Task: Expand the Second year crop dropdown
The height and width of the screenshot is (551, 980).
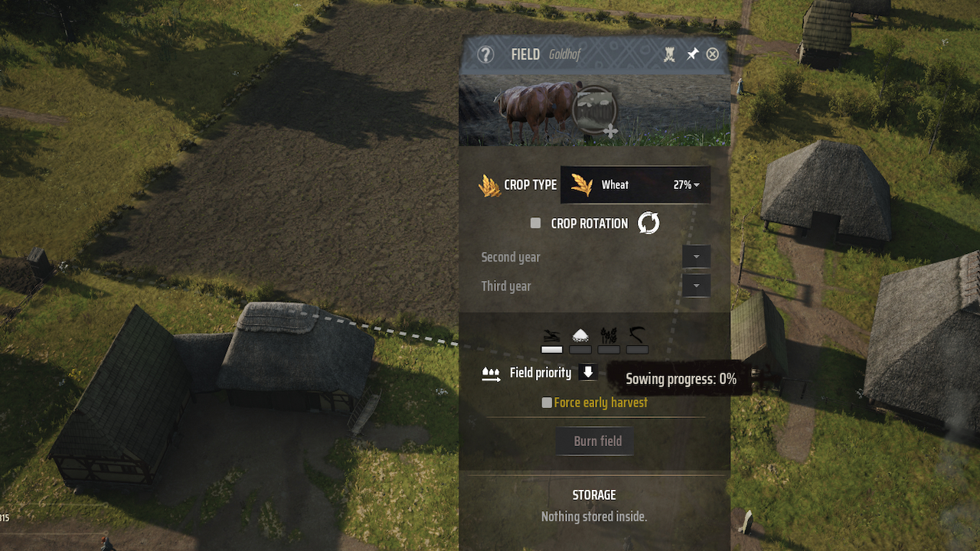Action: coord(696,257)
